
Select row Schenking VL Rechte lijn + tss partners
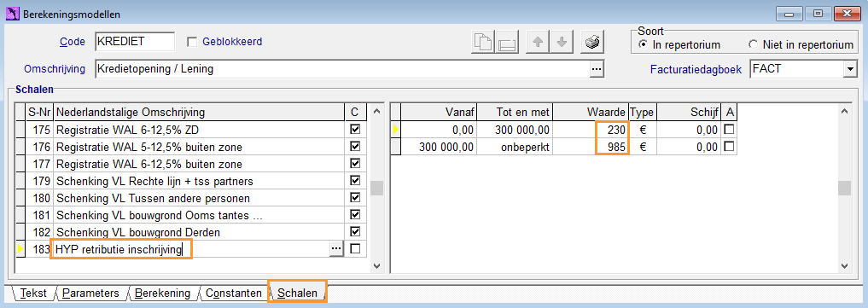click(x=199, y=181)
